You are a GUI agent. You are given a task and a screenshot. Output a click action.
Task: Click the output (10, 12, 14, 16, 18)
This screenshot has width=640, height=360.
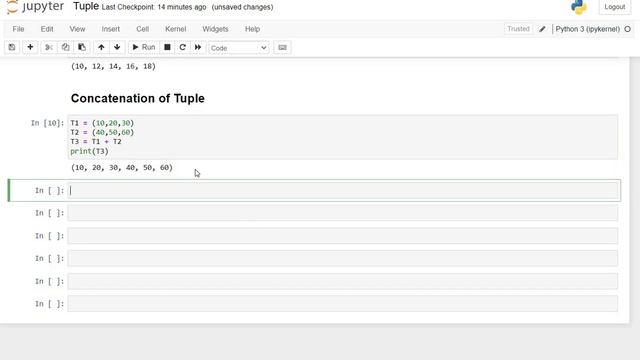click(x=113, y=66)
